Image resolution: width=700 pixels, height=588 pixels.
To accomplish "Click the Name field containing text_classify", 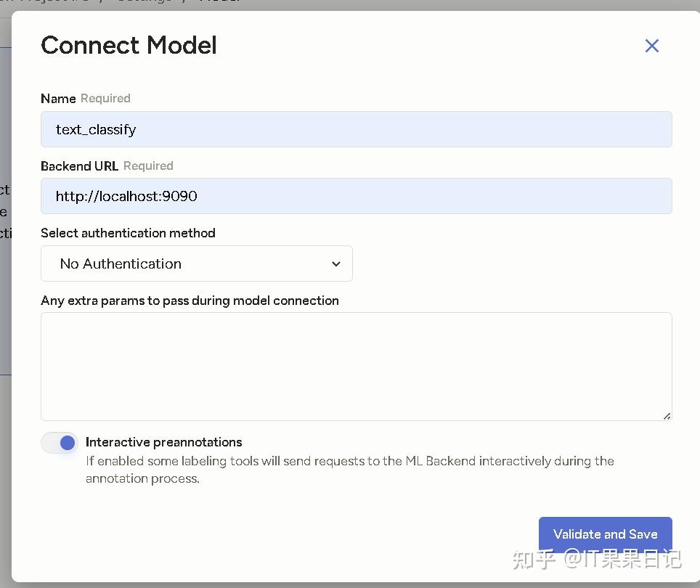I will click(x=356, y=129).
